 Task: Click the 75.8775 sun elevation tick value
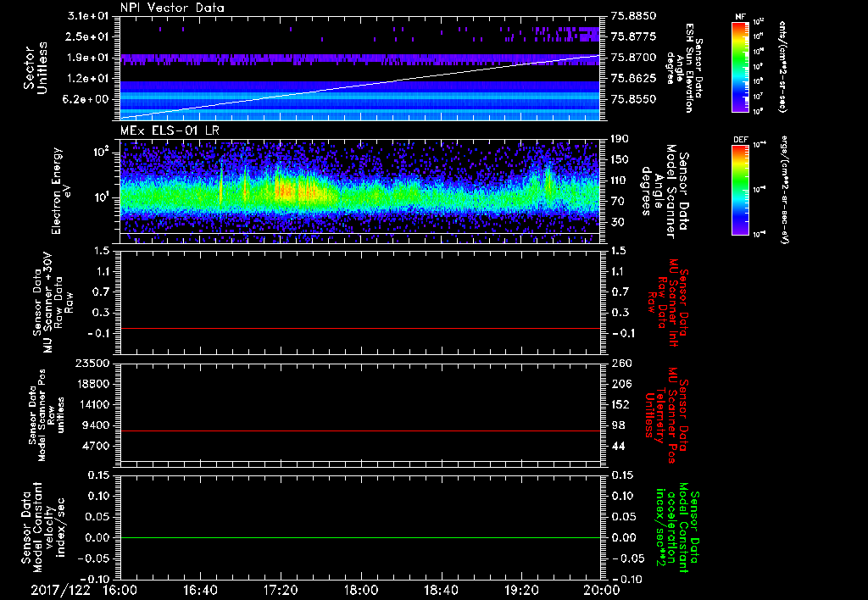[633, 36]
